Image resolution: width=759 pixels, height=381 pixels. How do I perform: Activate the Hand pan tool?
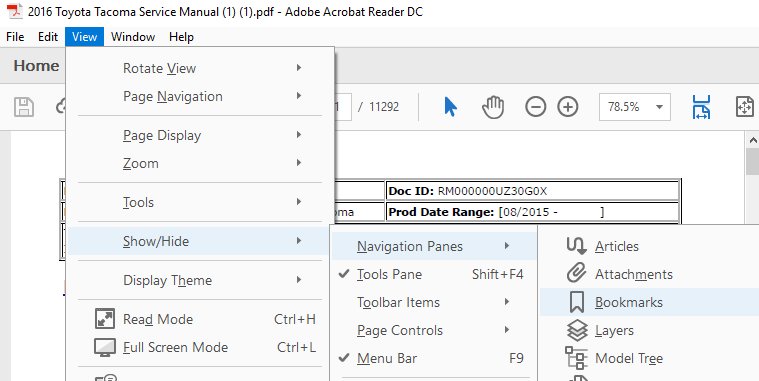(493, 107)
